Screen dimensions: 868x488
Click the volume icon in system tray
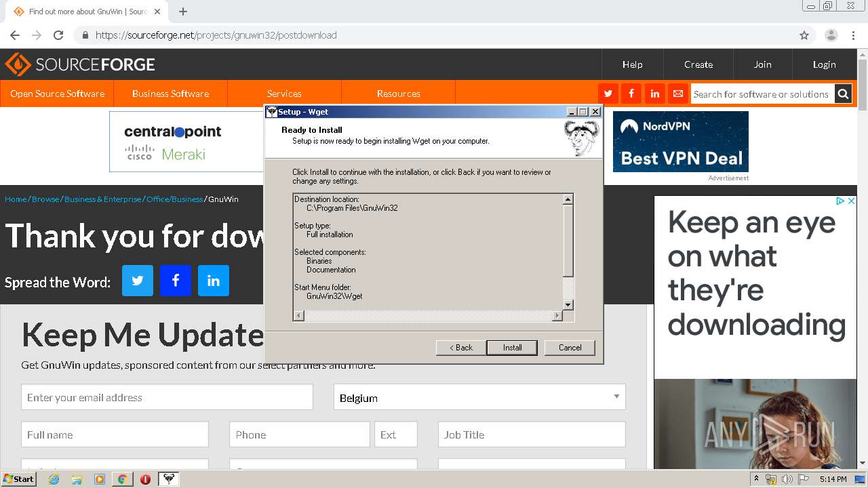click(x=787, y=479)
